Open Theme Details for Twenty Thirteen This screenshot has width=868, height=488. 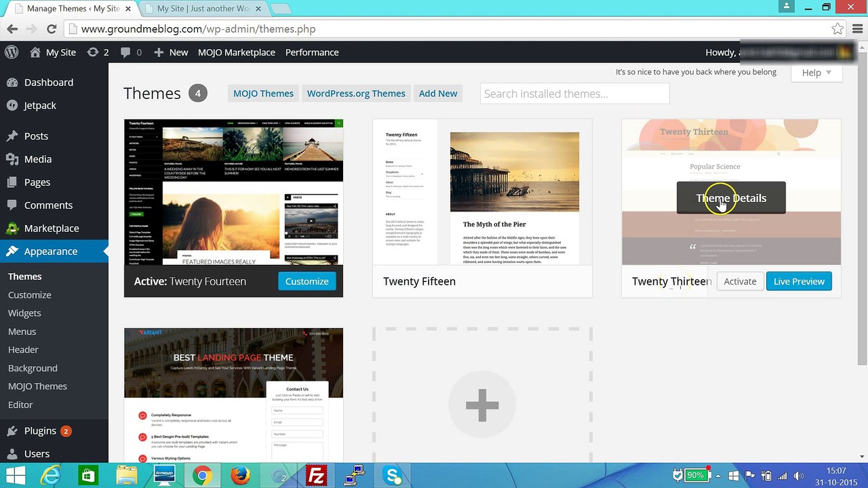pyautogui.click(x=731, y=198)
